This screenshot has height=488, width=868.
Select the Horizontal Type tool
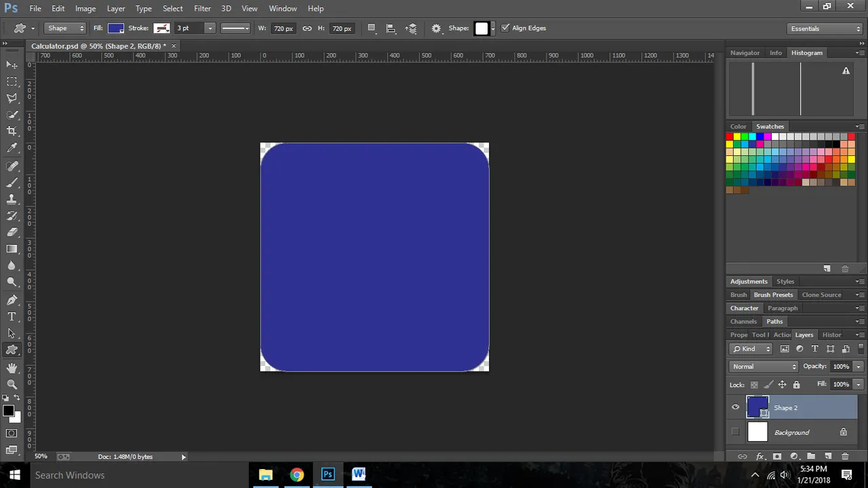point(12,317)
